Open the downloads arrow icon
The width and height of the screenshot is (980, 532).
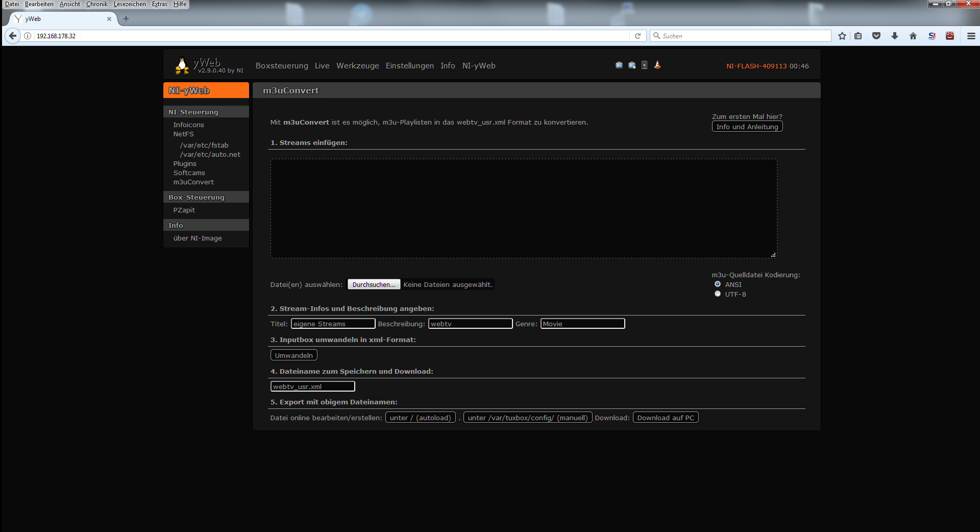pos(895,36)
